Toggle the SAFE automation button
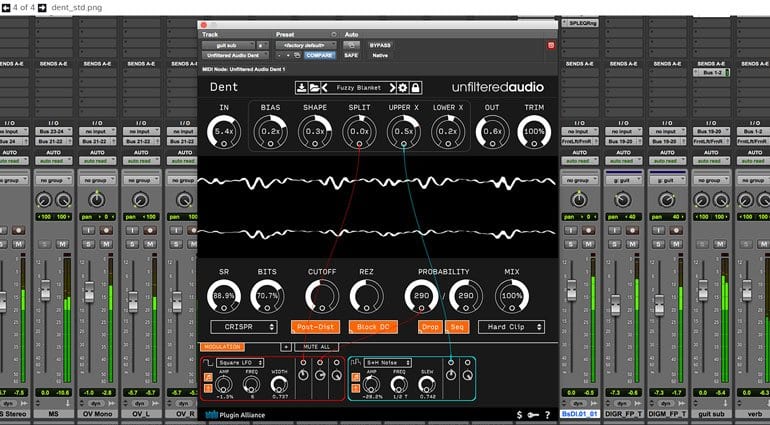770x425 pixels. tap(351, 56)
